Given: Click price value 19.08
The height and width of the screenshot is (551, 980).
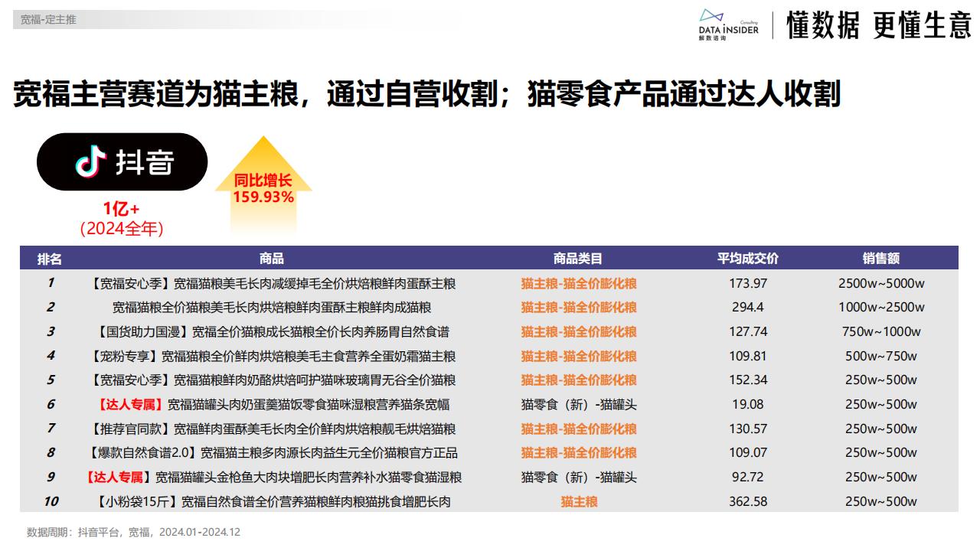Looking at the screenshot, I should point(748,404).
